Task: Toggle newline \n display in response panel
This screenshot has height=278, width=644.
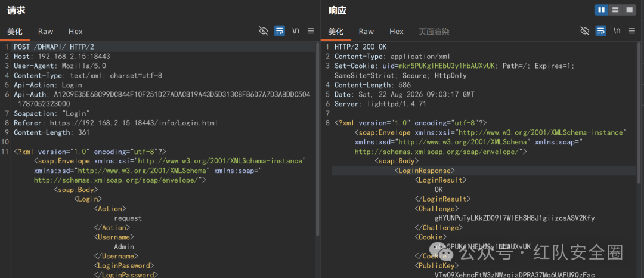Action: click(x=617, y=31)
